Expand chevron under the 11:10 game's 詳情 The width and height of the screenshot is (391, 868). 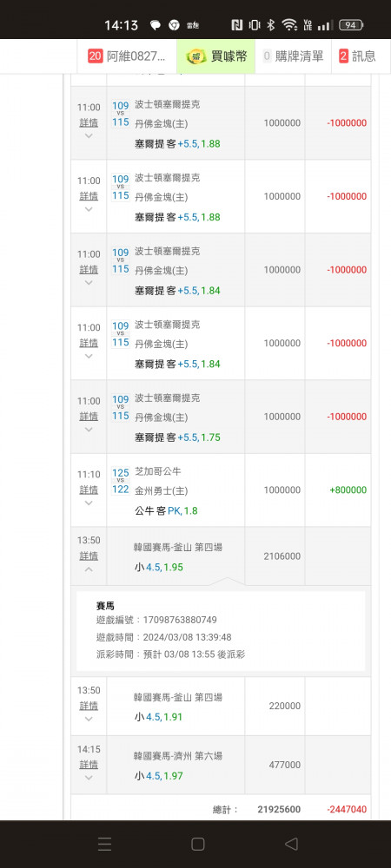89,503
